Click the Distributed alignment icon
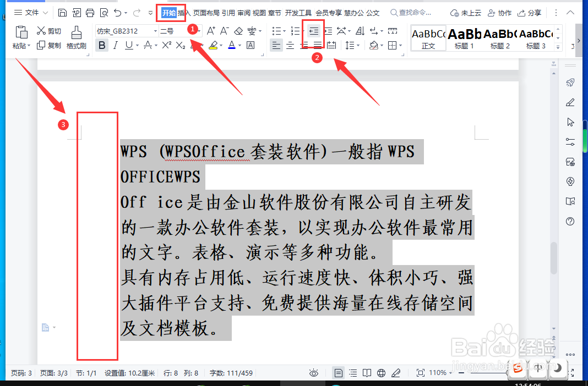 [x=331, y=45]
